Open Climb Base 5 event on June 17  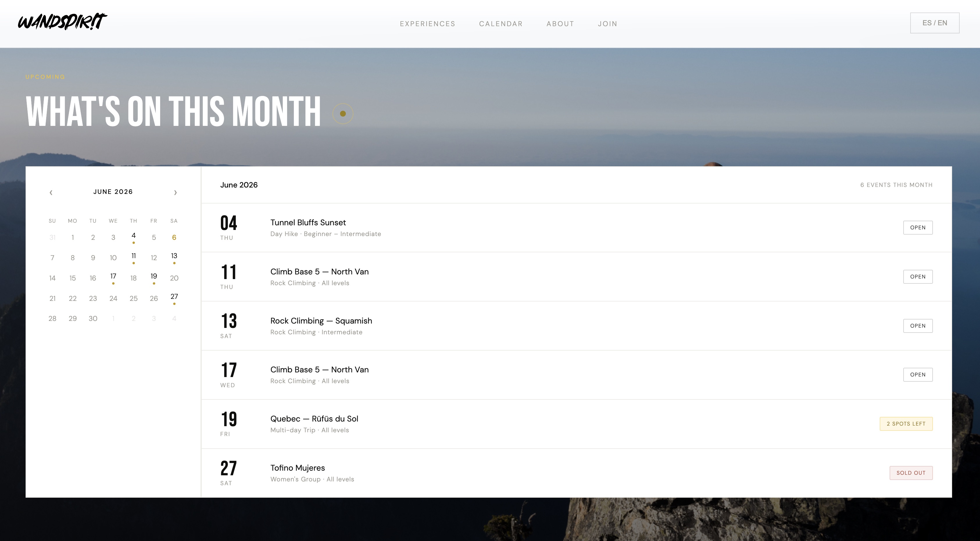coord(576,375)
